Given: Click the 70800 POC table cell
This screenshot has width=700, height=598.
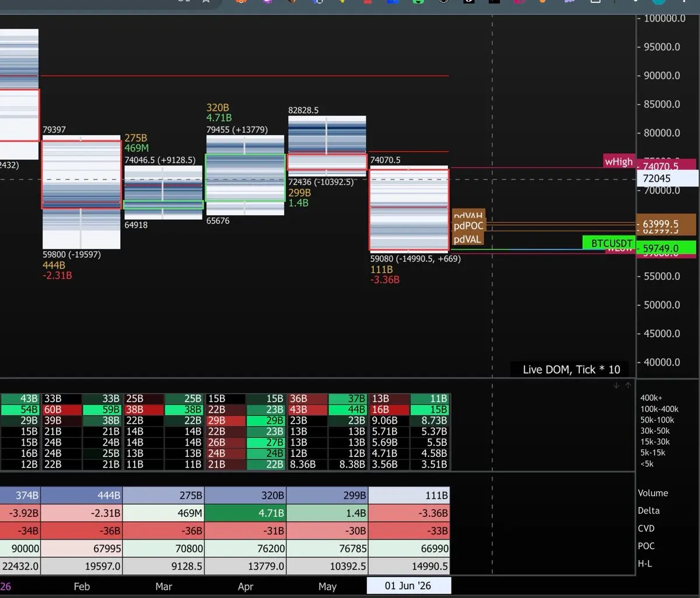Looking at the screenshot, I should pos(164,548).
